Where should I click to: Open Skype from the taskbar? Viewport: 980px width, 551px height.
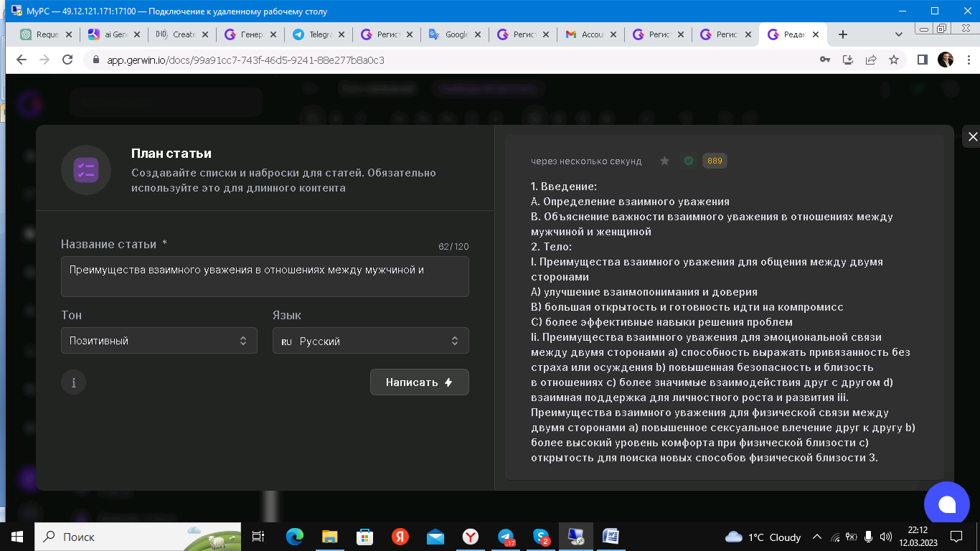540,535
